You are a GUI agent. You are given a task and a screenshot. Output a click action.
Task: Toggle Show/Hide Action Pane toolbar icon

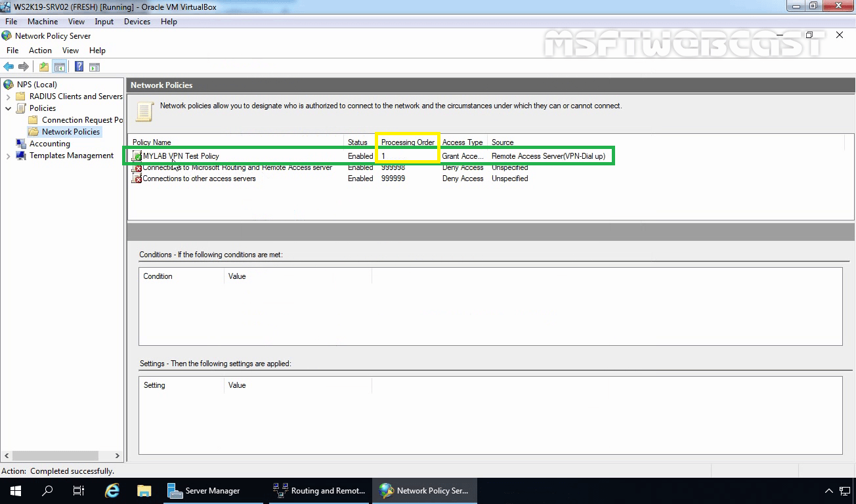click(x=95, y=66)
